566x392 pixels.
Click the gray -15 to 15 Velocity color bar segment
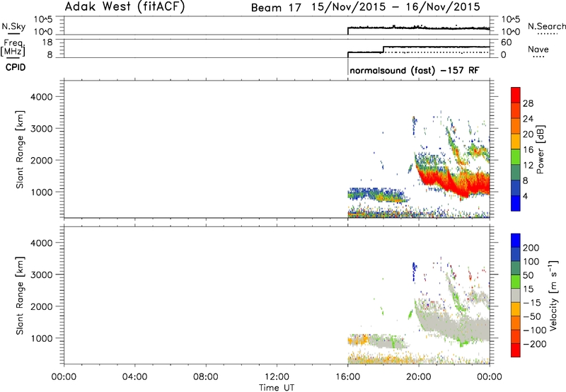click(516, 296)
